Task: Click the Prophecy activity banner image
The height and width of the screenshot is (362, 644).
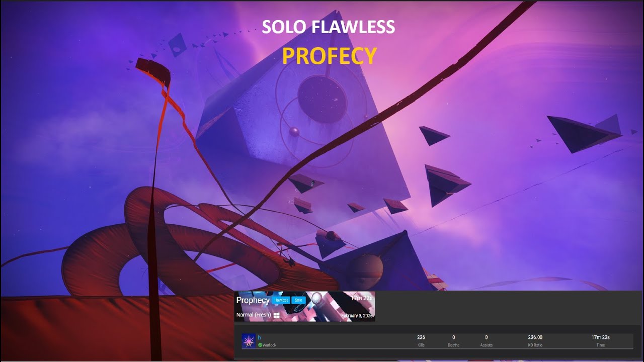Action: 304,306
